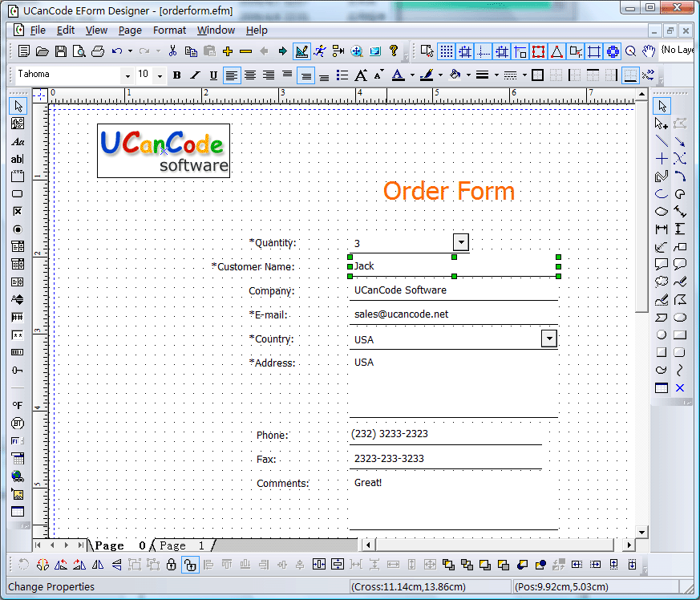The height and width of the screenshot is (600, 700).
Task: Select the line drawing tool
Action: [662, 141]
